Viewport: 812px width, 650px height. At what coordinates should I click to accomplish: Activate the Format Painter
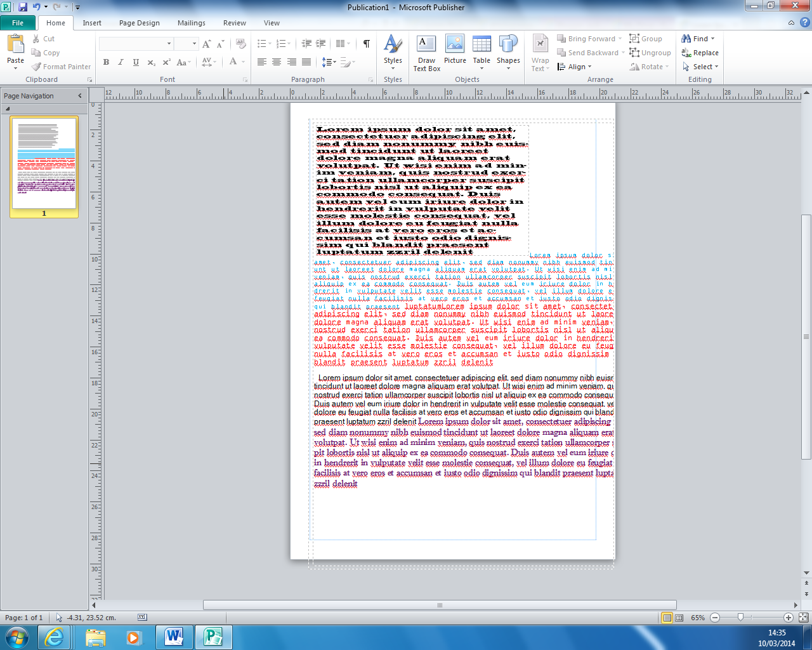tap(61, 66)
